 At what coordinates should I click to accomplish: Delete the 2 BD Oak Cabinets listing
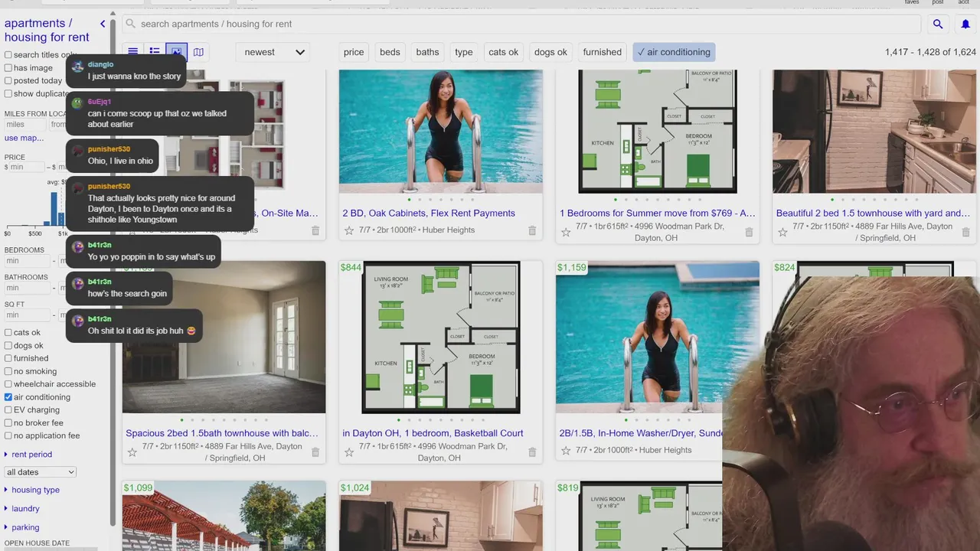(x=532, y=230)
